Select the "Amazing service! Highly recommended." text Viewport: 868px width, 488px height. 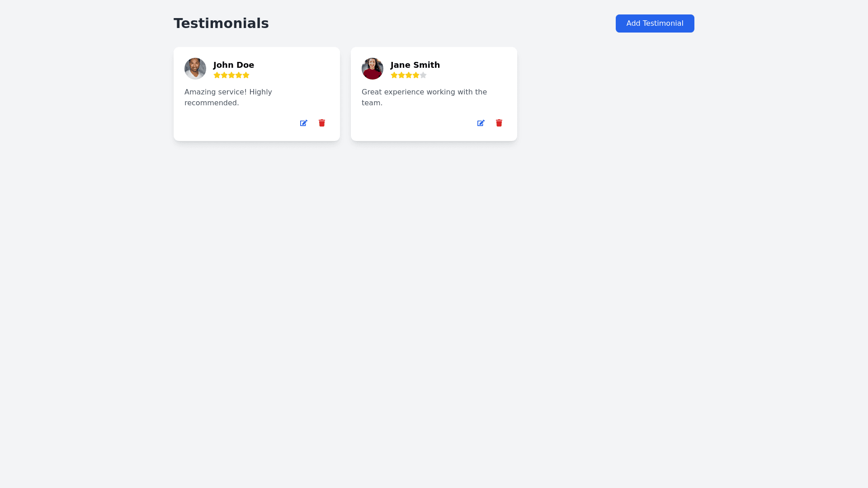(x=228, y=98)
